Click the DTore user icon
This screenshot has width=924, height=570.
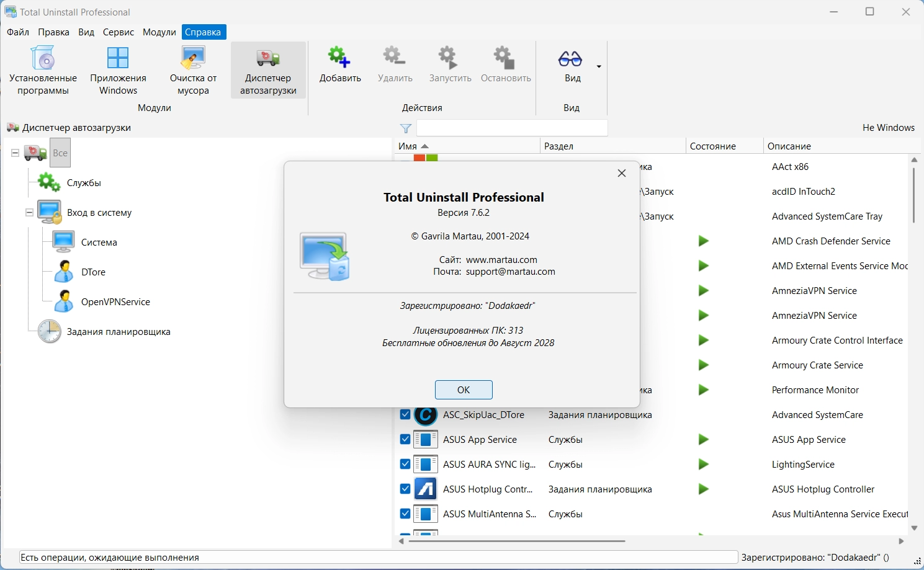click(64, 272)
